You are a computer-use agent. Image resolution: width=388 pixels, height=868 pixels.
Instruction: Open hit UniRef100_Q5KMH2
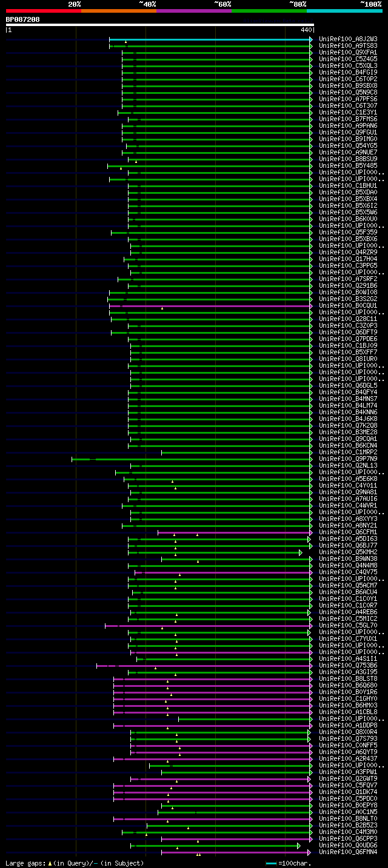(348, 552)
